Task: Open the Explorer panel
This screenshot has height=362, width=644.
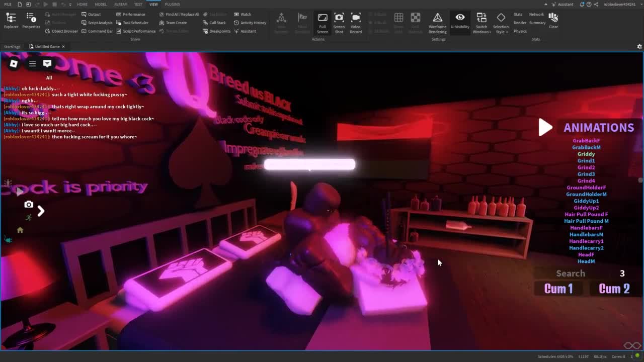Action: (x=11, y=21)
